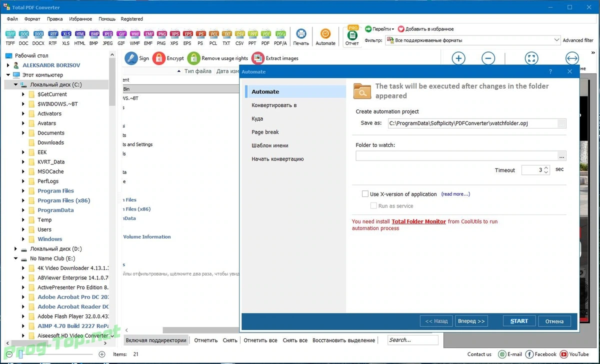
Task: Select the Page break wizard step
Action: pos(265,132)
